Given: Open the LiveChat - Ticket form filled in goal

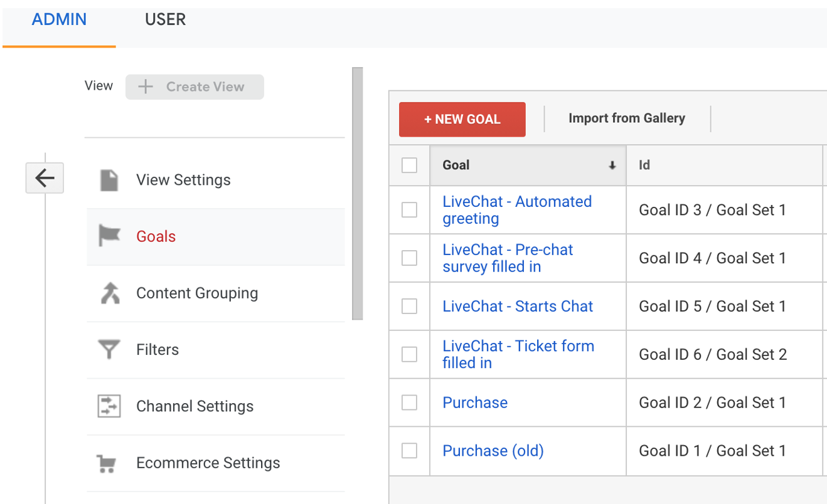Looking at the screenshot, I should tap(518, 354).
